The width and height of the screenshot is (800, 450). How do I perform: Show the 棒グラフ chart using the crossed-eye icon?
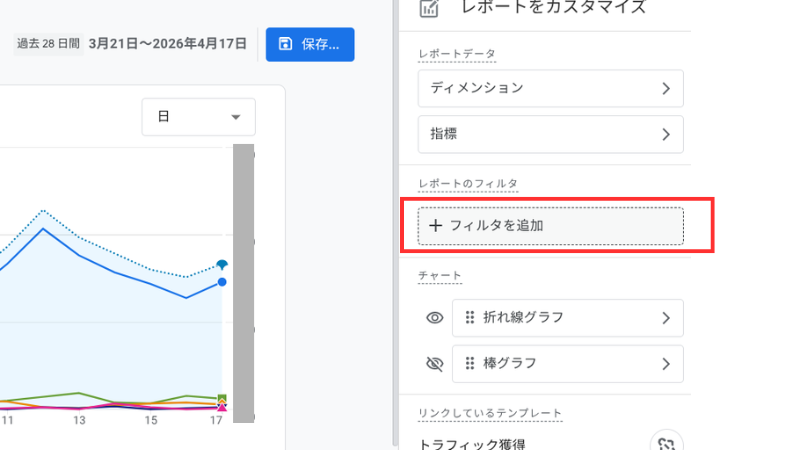coord(434,364)
